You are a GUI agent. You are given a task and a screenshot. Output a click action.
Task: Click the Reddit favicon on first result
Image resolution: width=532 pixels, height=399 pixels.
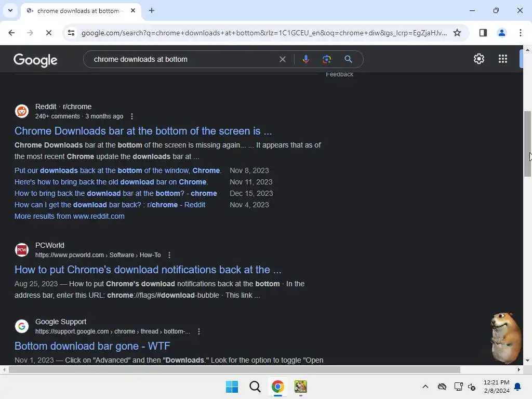click(22, 111)
